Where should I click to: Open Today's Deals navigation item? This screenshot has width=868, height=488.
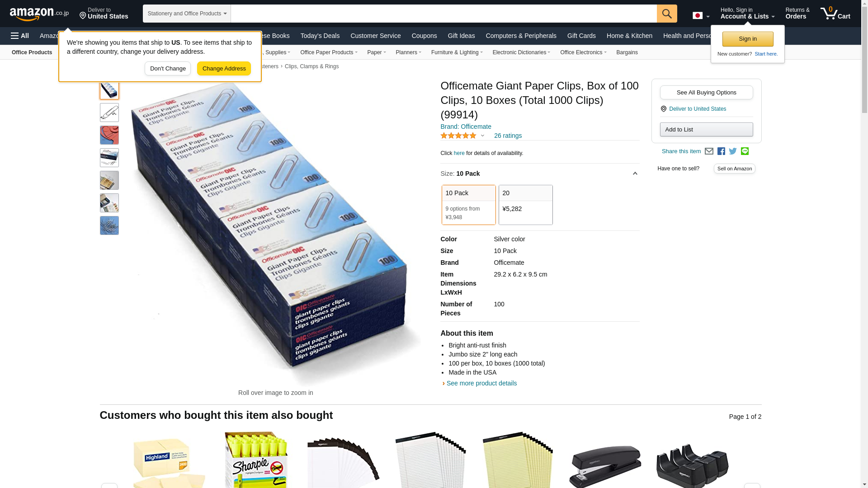point(320,36)
